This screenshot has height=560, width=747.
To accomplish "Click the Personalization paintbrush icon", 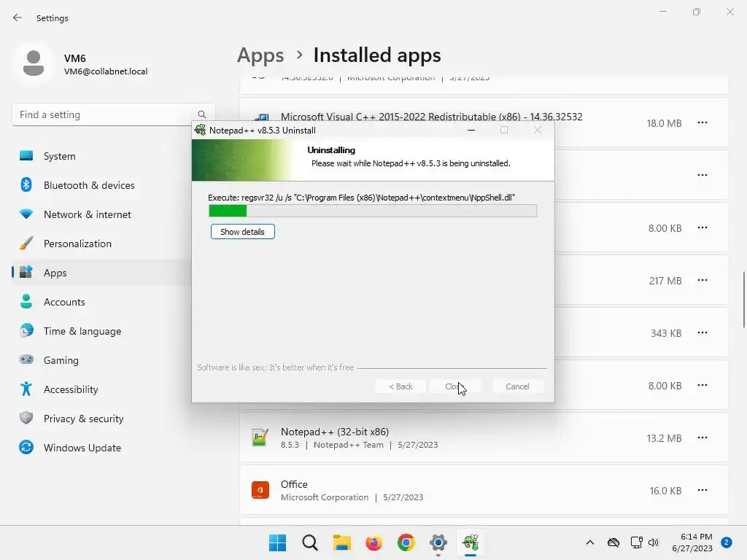I will [x=26, y=243].
